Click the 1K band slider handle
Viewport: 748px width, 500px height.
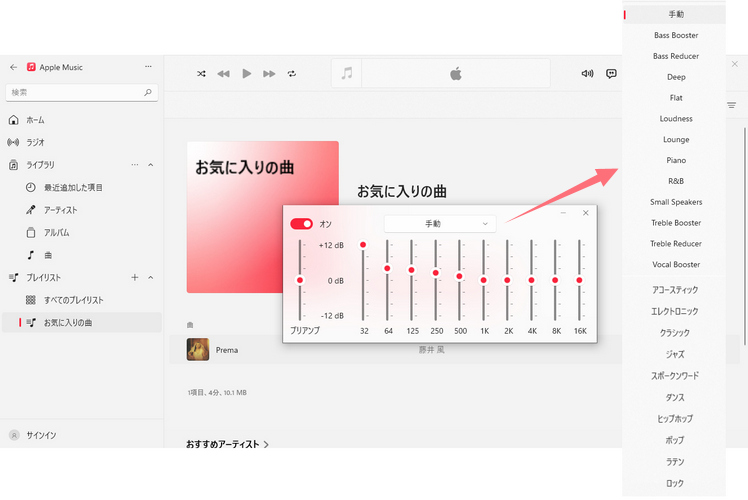(483, 280)
